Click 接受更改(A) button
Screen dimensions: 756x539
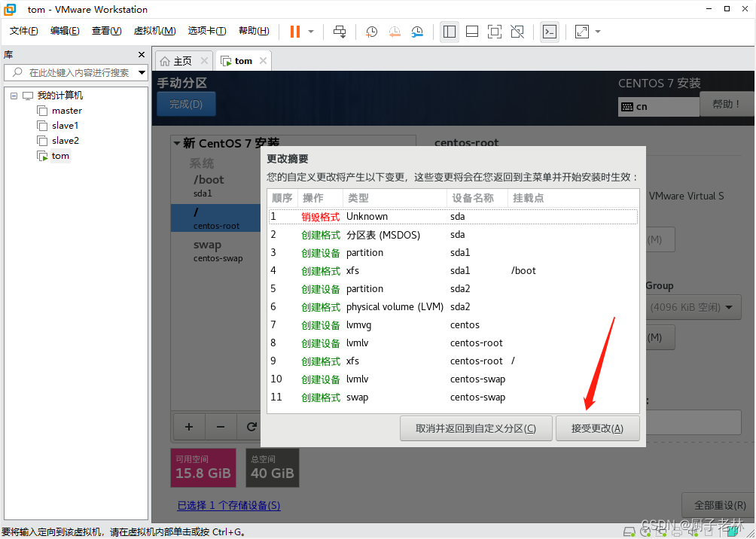click(x=597, y=428)
